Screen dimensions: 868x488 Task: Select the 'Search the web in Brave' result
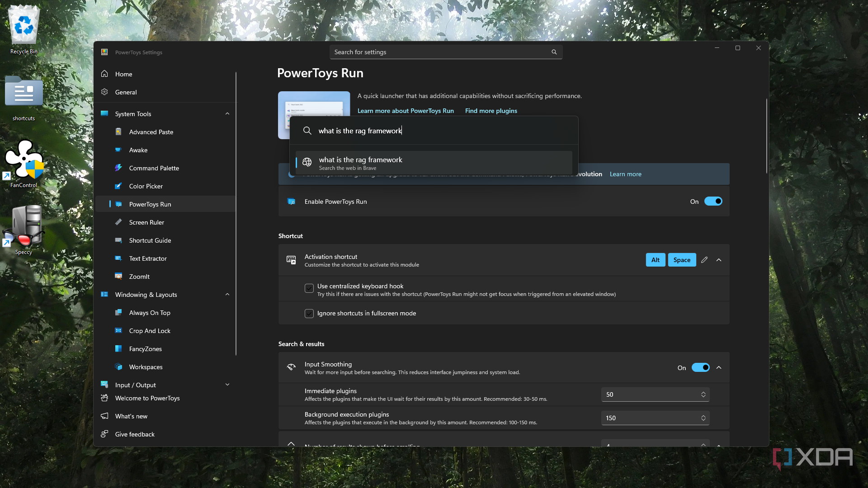click(434, 163)
